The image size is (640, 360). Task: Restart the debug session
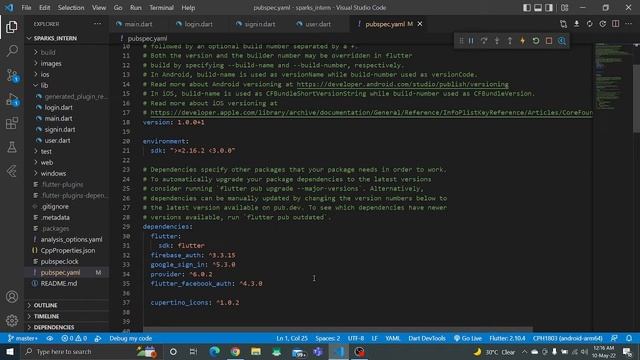click(536, 40)
